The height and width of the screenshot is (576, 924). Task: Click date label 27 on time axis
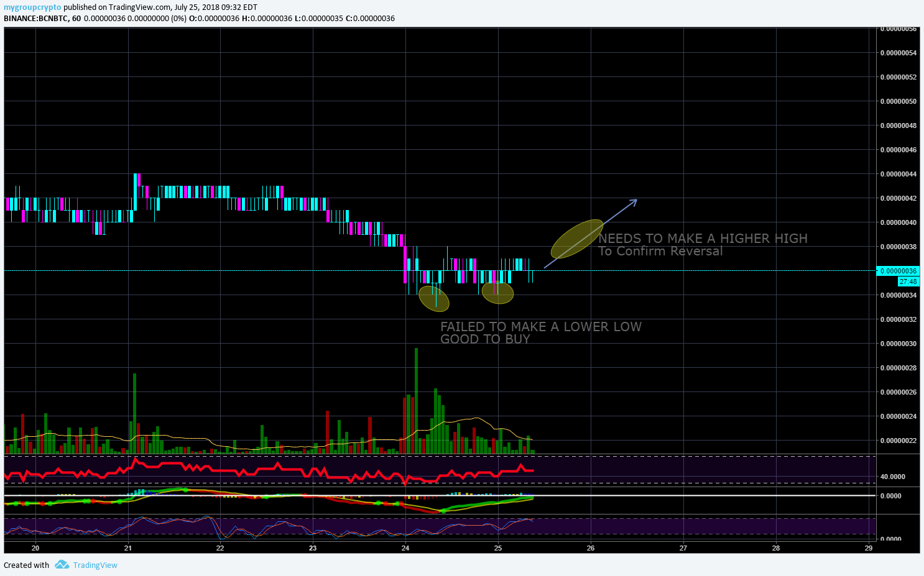(683, 548)
